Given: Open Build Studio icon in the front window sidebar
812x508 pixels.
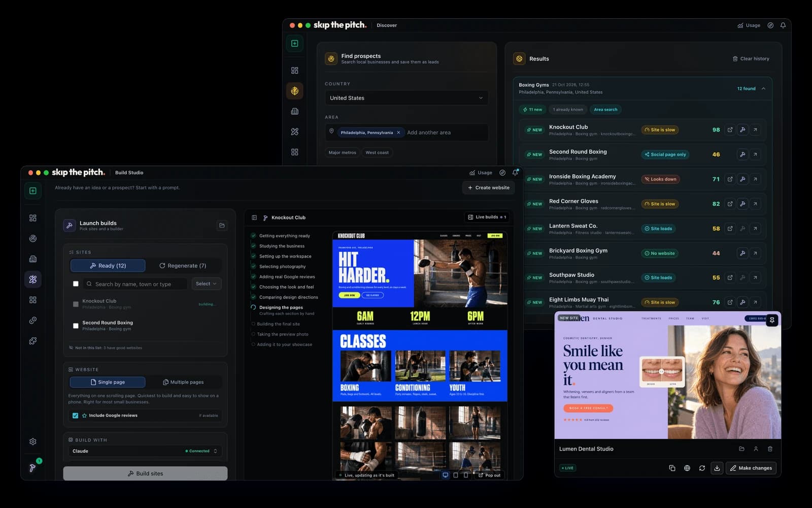Looking at the screenshot, I should coord(33,279).
